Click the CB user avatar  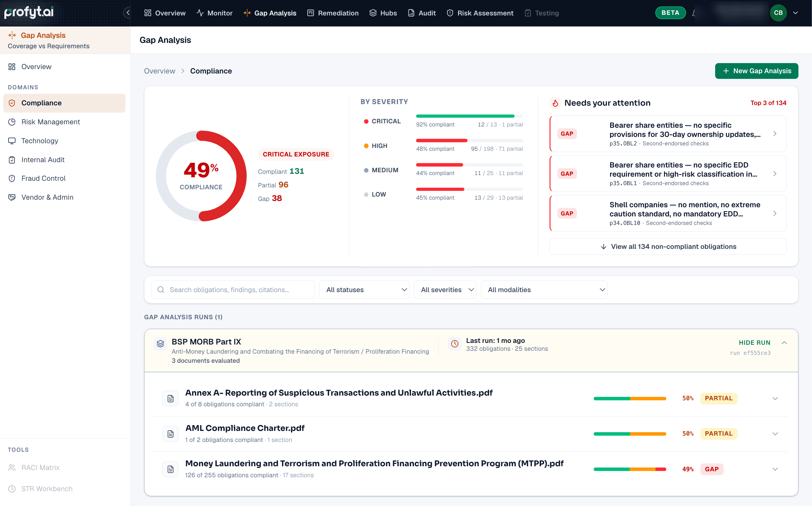[778, 13]
